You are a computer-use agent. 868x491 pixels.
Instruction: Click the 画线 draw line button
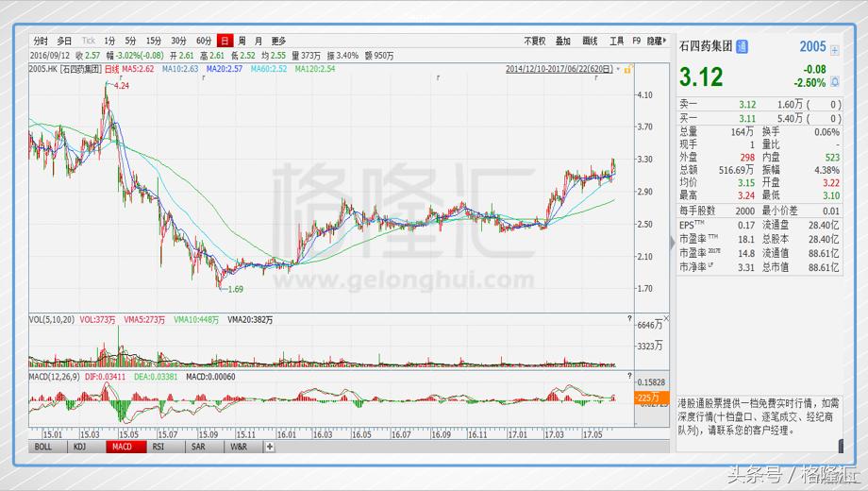click(591, 41)
